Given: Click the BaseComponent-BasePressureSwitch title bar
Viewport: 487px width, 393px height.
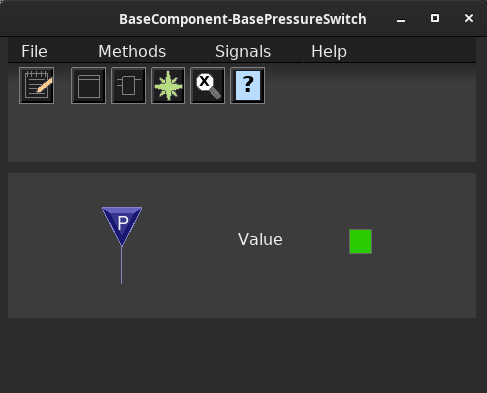Looking at the screenshot, I should point(243,19).
